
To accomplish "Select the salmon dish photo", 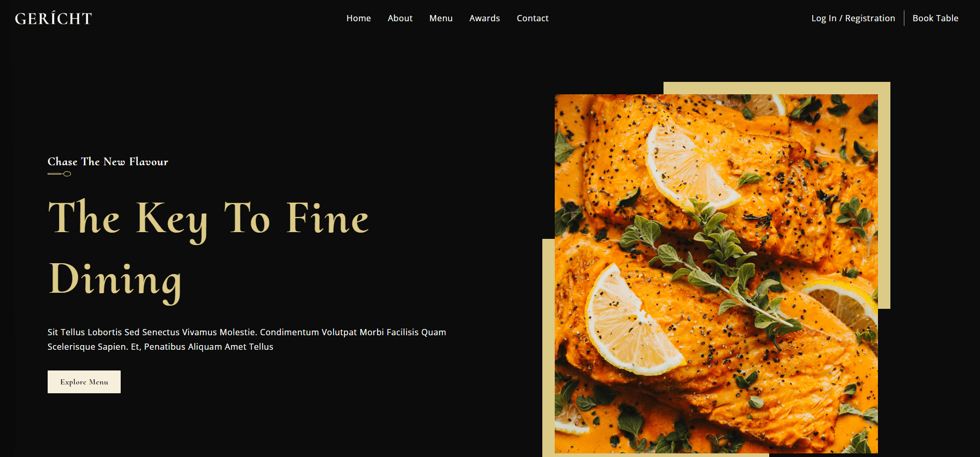I will (716, 274).
